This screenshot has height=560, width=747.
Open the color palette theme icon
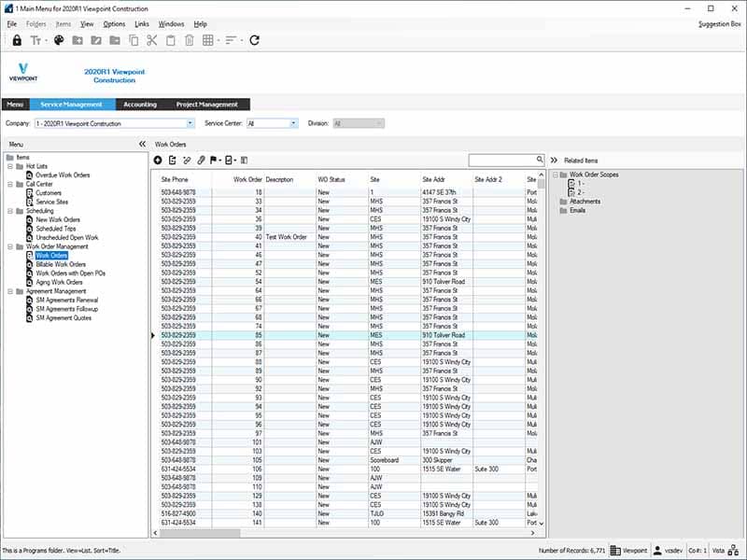[58, 40]
